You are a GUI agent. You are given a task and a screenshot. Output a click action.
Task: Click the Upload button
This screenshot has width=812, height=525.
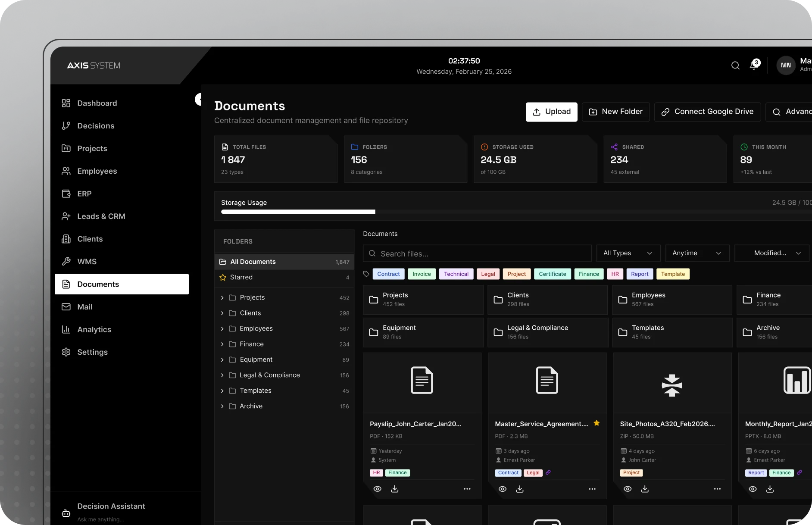[x=551, y=112]
